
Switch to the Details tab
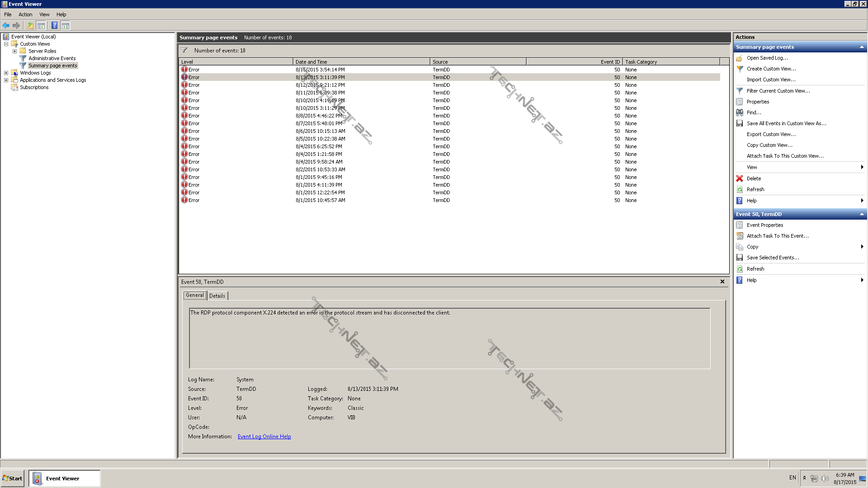217,296
